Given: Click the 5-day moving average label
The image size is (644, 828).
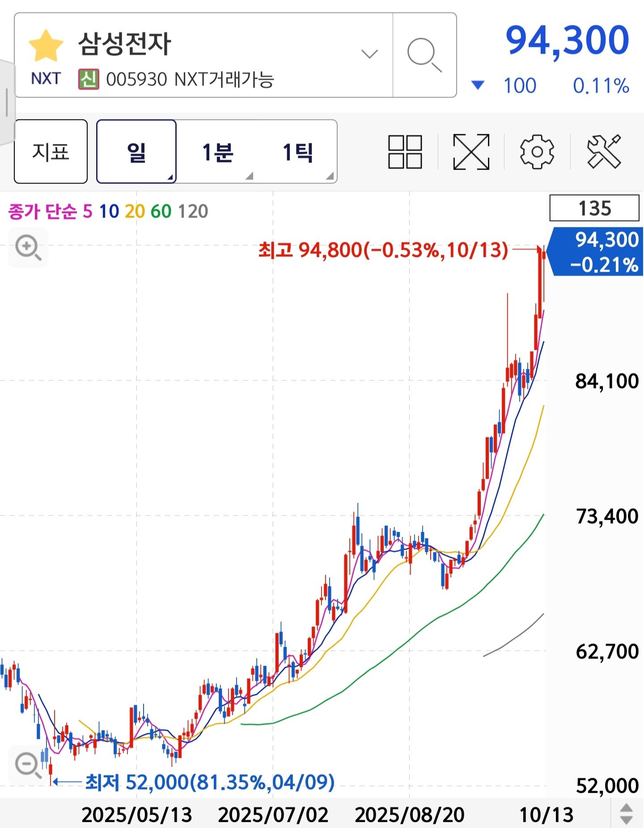Looking at the screenshot, I should click(88, 211).
